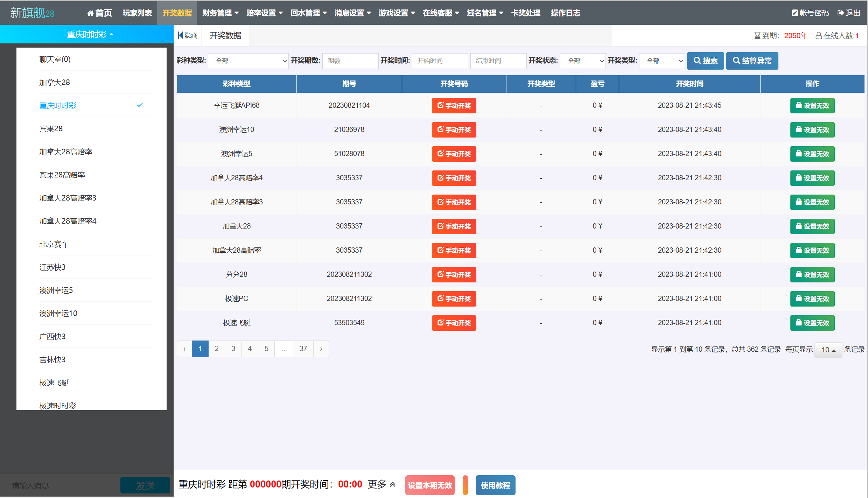Open the 财务管理 menu

(220, 13)
